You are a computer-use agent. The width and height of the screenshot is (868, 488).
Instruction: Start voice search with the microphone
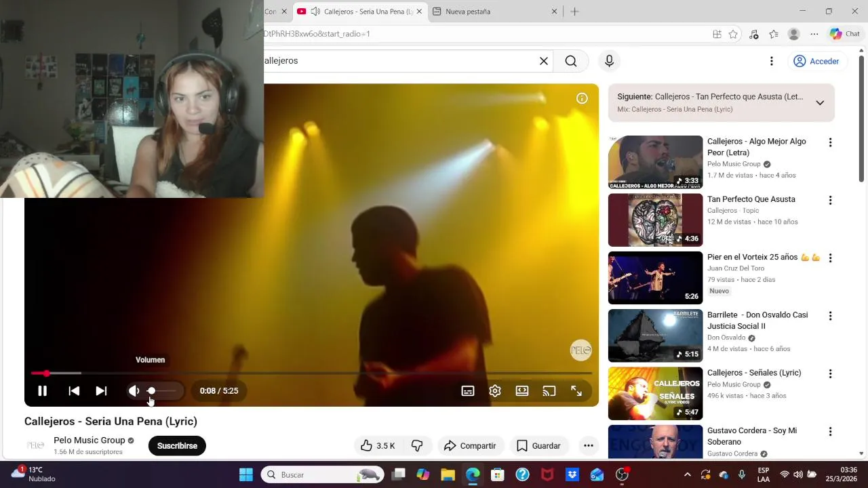[609, 61]
